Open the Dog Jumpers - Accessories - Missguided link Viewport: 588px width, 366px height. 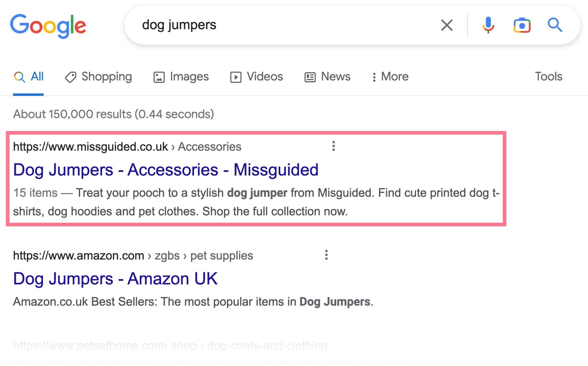(166, 170)
